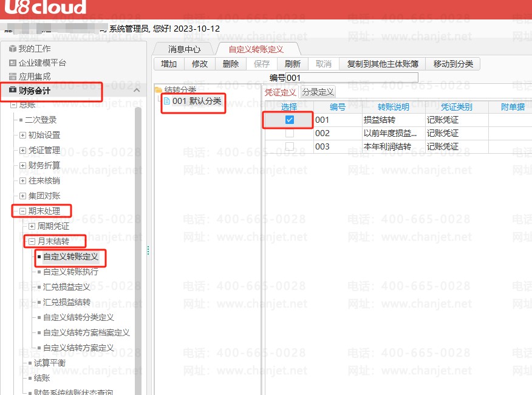Click 复制到其他主体账簿 button
Viewport: 532px width, 395px height.
(382, 64)
